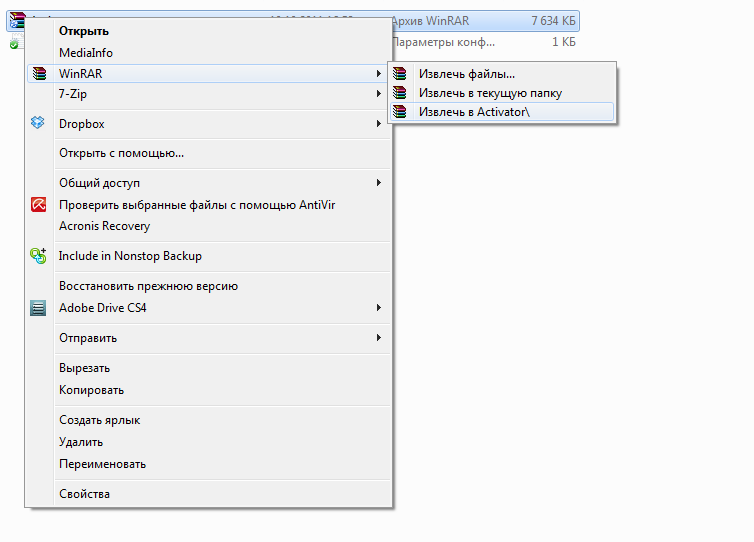Viewport: 754px width, 542px height.
Task: Expand the Adobe Drive CS4 submenu arrow
Action: [379, 308]
